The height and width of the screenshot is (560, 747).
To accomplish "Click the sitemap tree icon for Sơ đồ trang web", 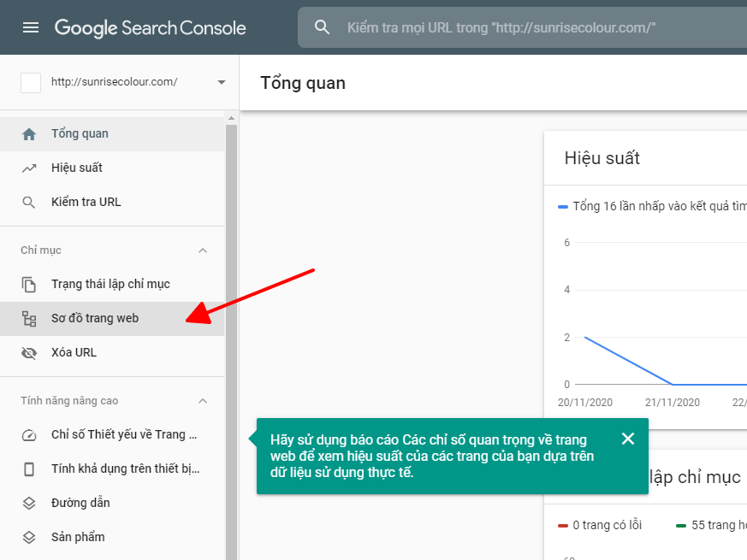I will [29, 319].
